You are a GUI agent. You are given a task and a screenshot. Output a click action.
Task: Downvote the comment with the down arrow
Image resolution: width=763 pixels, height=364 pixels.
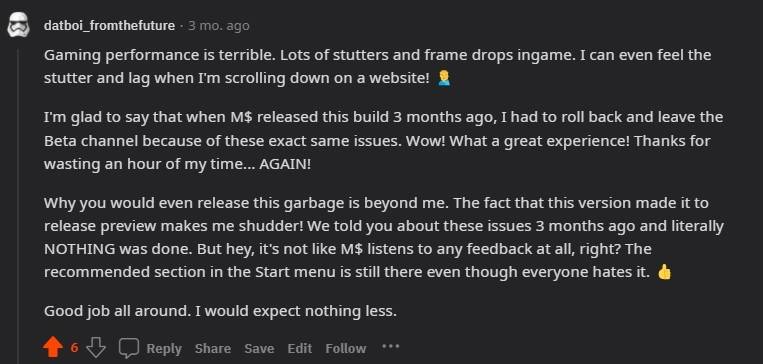(x=95, y=347)
